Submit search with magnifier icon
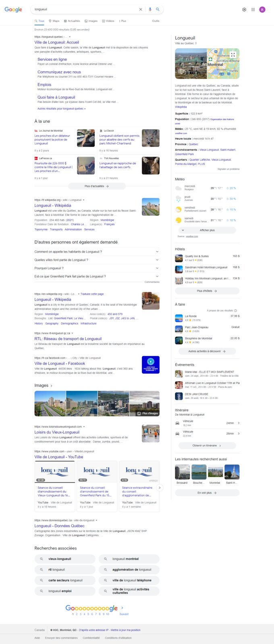 click(x=158, y=9)
